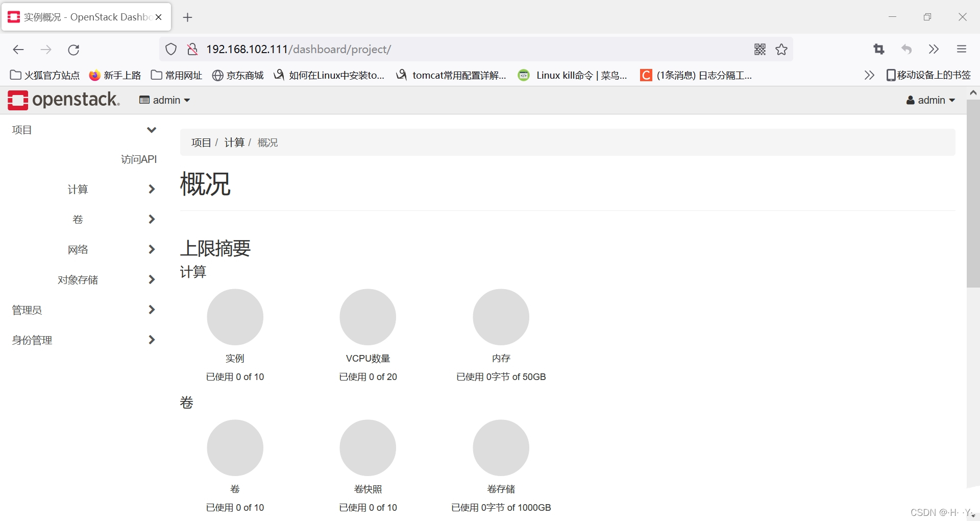Open the 京东商城 bookmark
This screenshot has height=521, width=980.
238,75
